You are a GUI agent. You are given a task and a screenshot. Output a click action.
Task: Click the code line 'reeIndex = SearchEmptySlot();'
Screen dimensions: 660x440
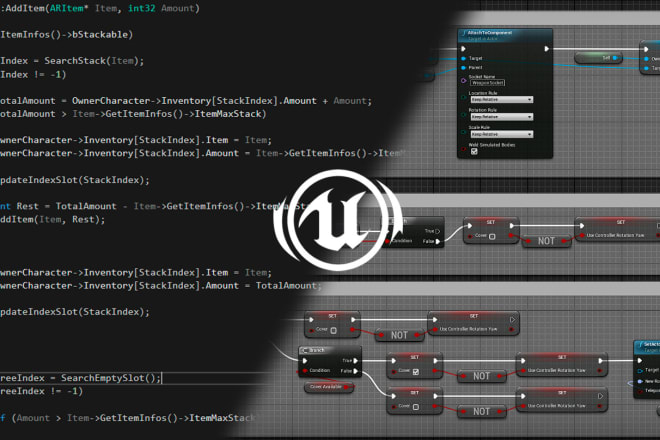coord(81,378)
